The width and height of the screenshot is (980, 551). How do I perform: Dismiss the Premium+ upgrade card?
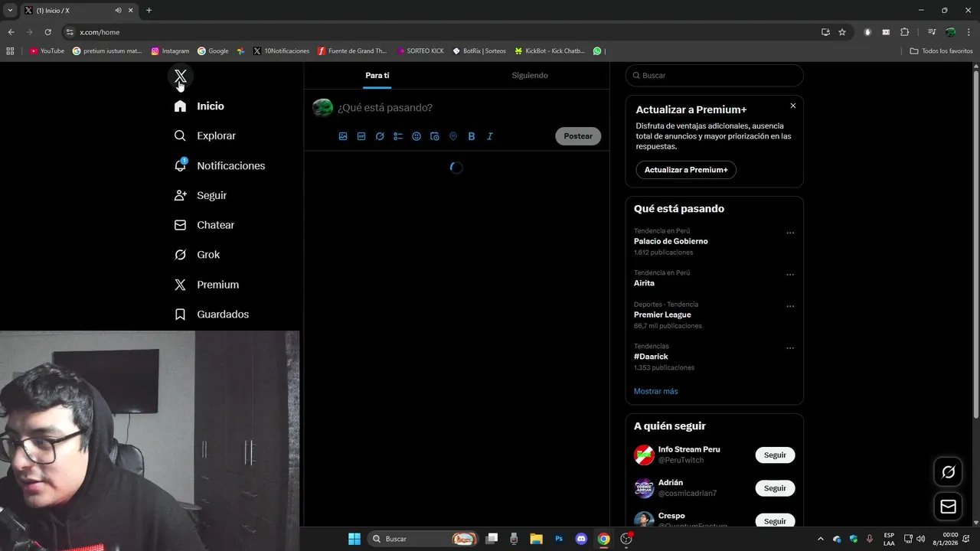(x=793, y=106)
